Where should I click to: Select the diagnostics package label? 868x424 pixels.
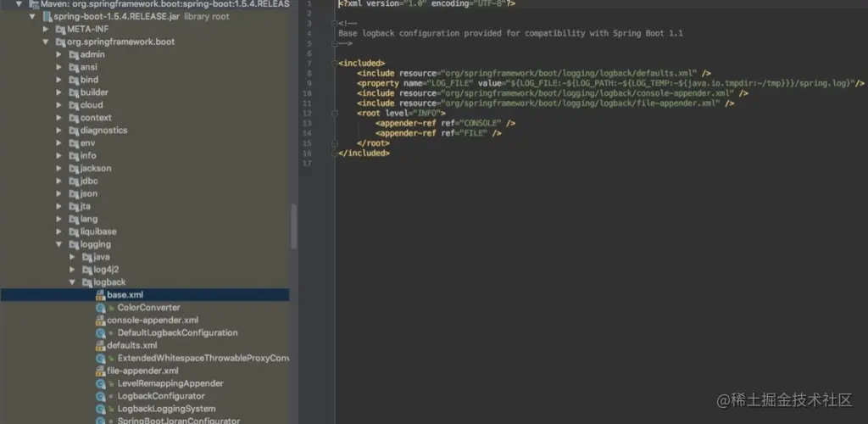(104, 131)
